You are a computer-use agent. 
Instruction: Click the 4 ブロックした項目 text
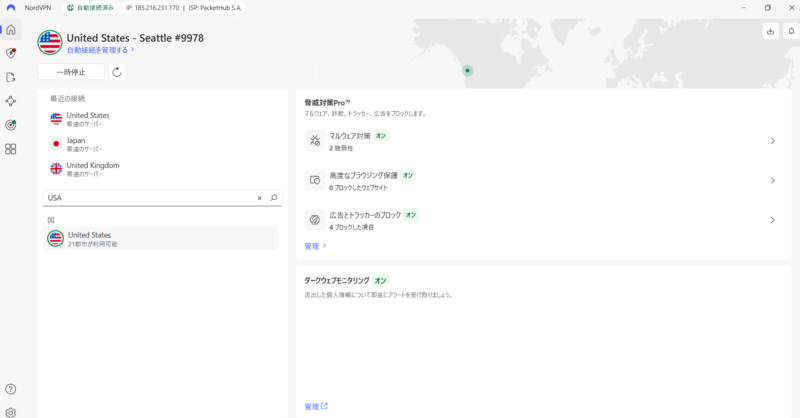352,227
